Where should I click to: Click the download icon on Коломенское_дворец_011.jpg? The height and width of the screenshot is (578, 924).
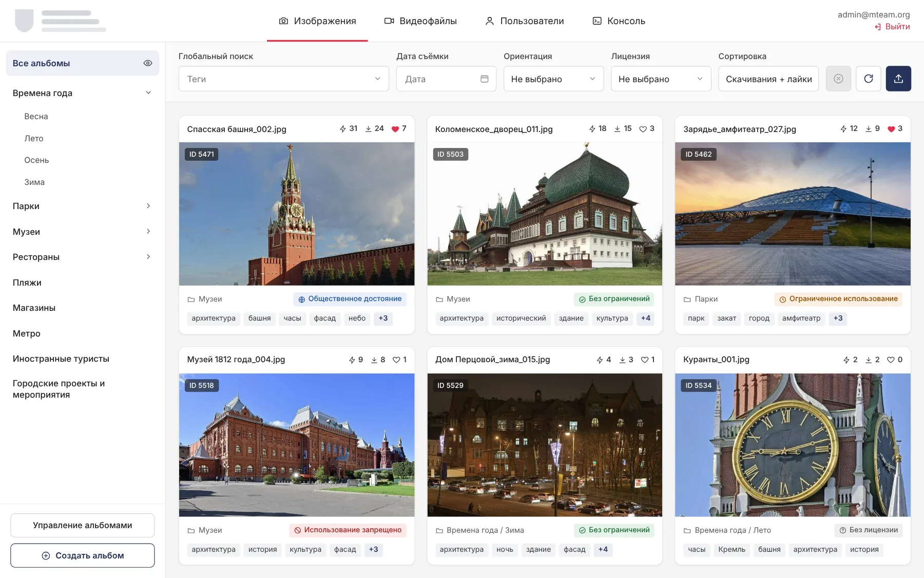click(x=618, y=129)
